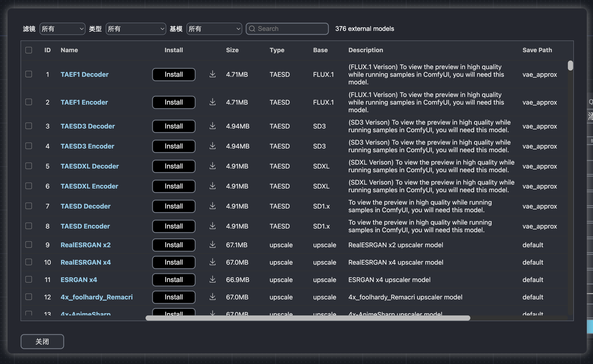This screenshot has height=364, width=593.
Task: Click download icon for RealESRGAN x2
Action: (212, 245)
